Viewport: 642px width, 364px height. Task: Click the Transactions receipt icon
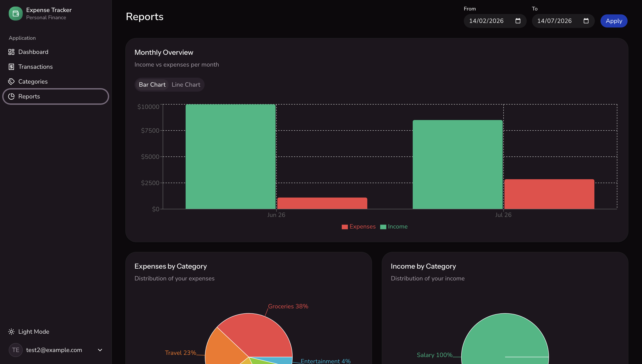coord(11,67)
